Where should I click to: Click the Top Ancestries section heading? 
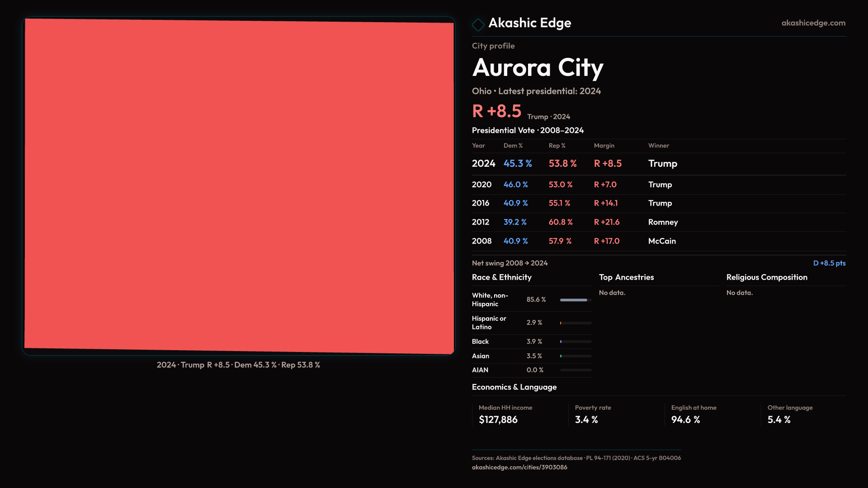(626, 277)
